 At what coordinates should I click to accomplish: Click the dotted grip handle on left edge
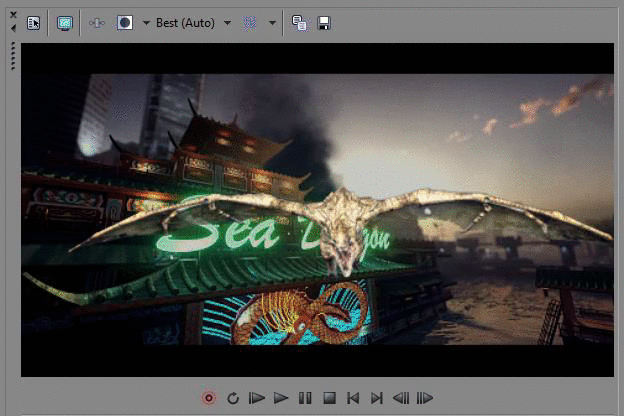[13, 56]
